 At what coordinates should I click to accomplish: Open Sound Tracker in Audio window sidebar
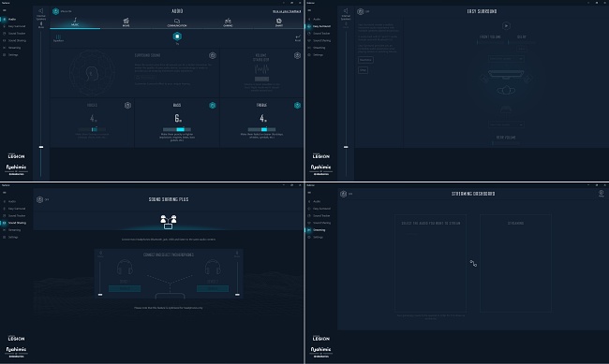[x=17, y=34]
